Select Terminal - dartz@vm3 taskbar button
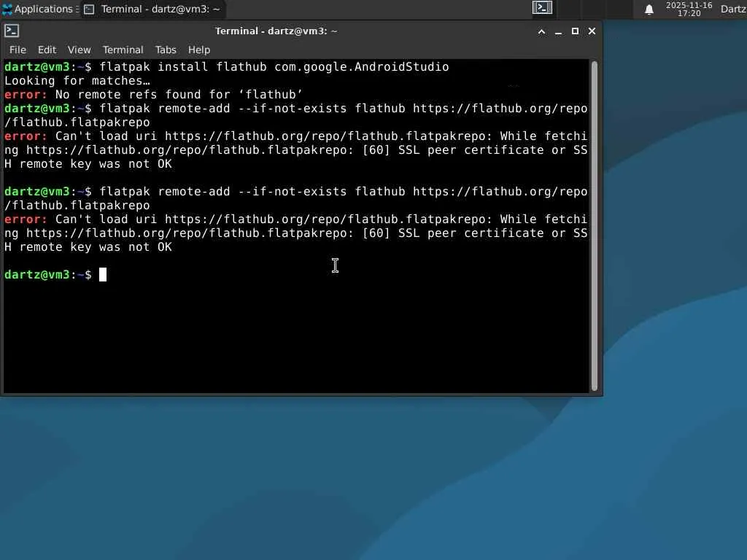This screenshot has width=747, height=560. (x=152, y=9)
